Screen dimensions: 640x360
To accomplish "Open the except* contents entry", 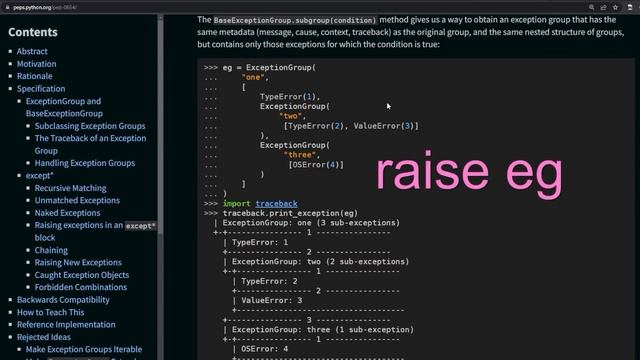I will [40, 176].
